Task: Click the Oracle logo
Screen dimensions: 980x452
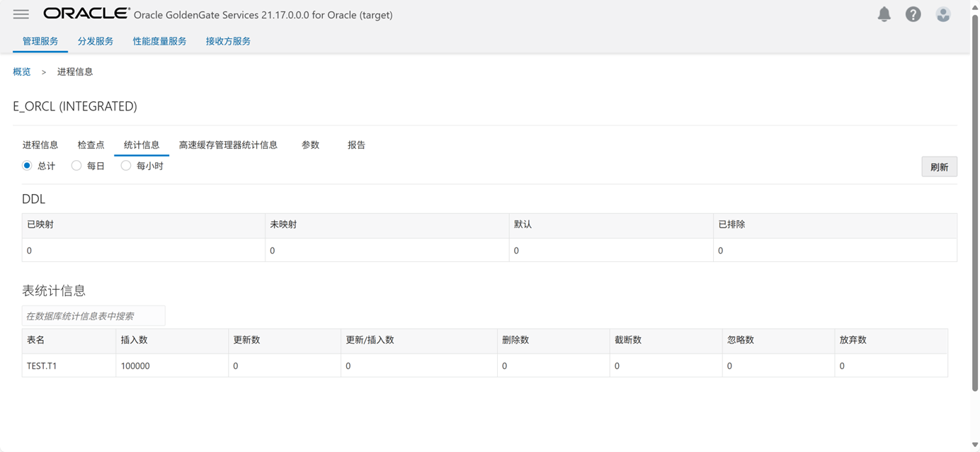Action: [x=86, y=13]
